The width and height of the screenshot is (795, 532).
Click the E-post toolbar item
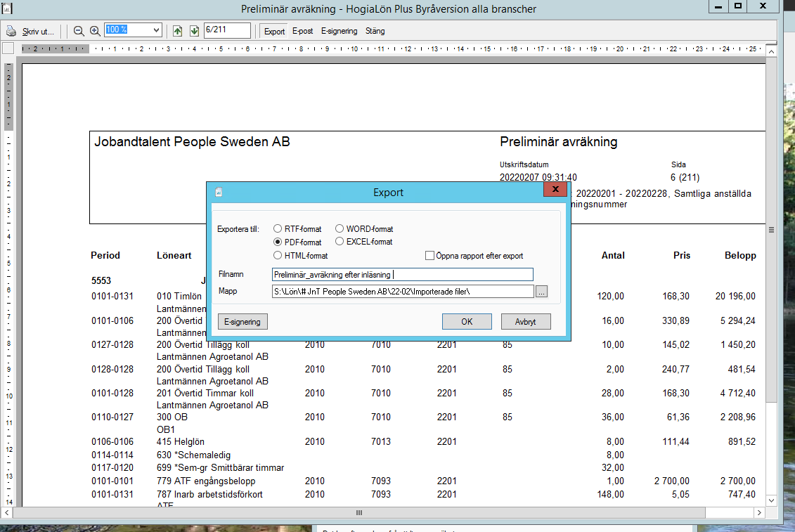pos(302,31)
